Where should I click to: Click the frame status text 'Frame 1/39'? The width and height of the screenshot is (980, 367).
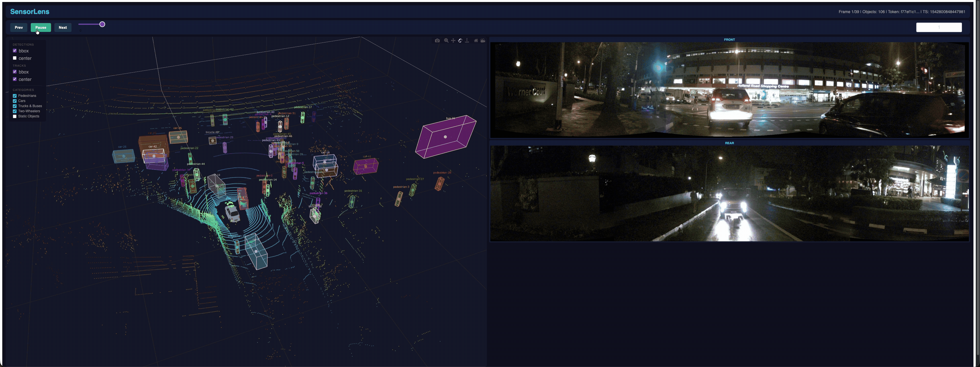pyautogui.click(x=849, y=12)
